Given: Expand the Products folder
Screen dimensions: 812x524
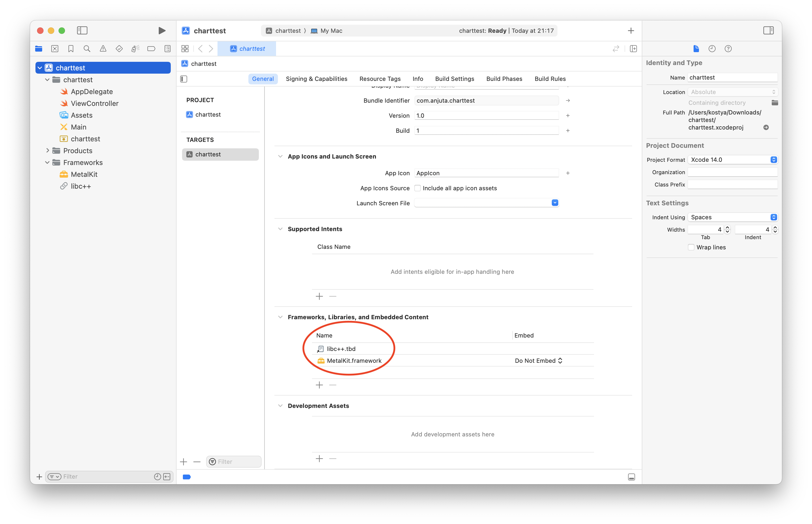Looking at the screenshot, I should click(47, 150).
